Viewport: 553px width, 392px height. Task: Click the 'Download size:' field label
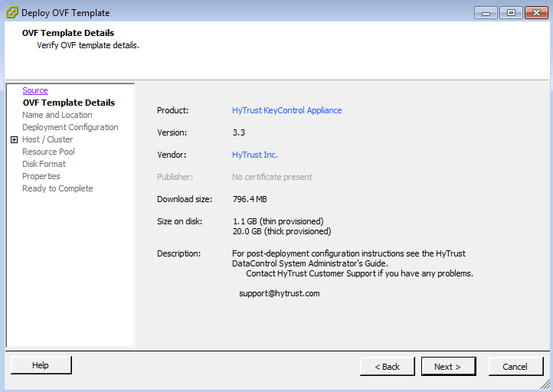click(x=185, y=199)
